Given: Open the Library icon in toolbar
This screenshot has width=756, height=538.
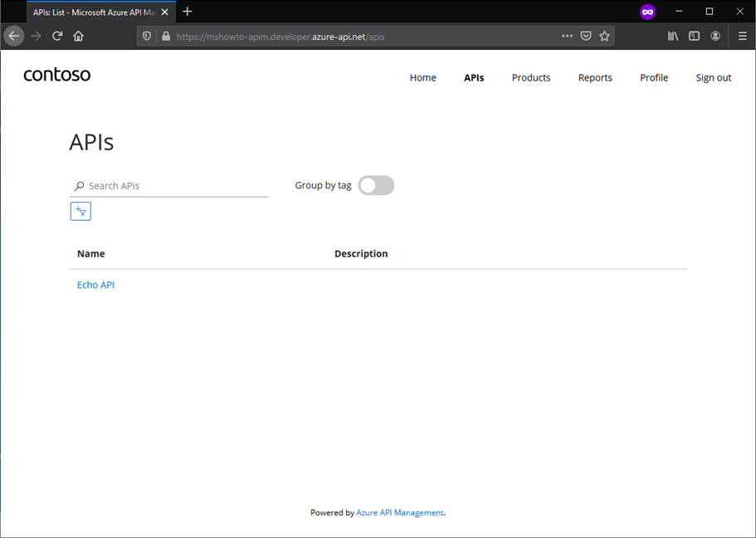Looking at the screenshot, I should pyautogui.click(x=673, y=37).
